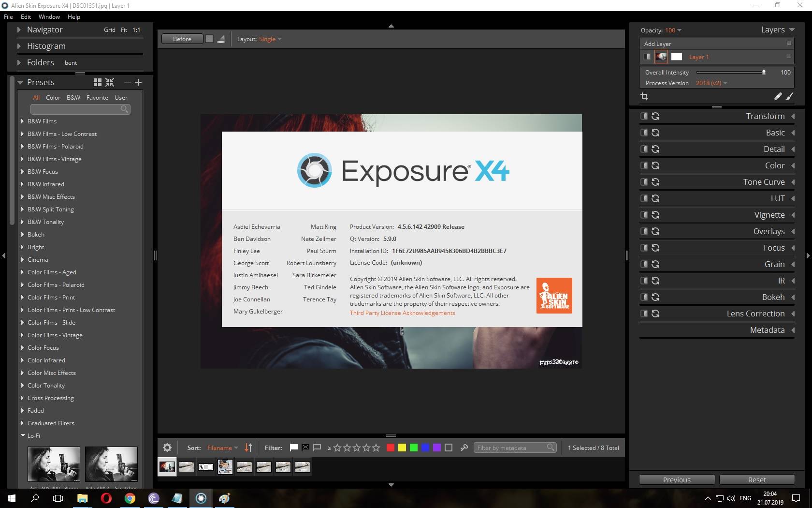Toggle the Color panel on or off
Viewport: 812px width, 508px height.
[x=644, y=165]
